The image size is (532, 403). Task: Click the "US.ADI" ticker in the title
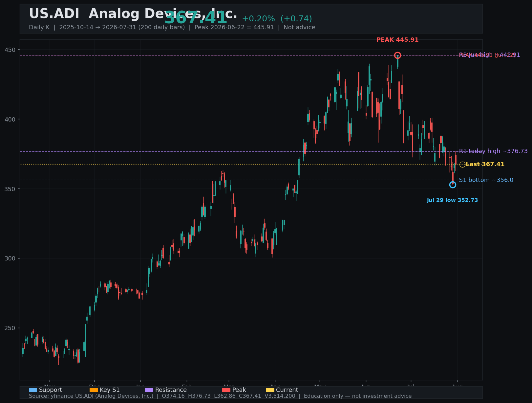click(54, 14)
